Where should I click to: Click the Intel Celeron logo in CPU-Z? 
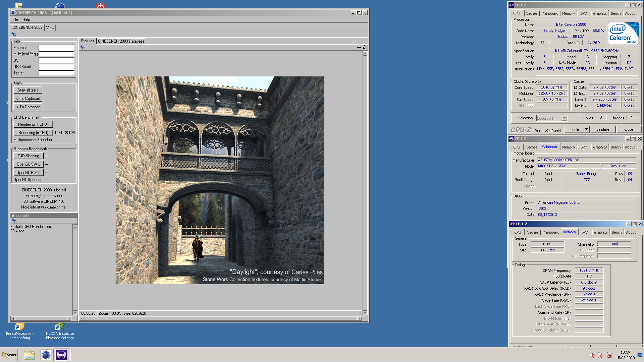click(623, 34)
